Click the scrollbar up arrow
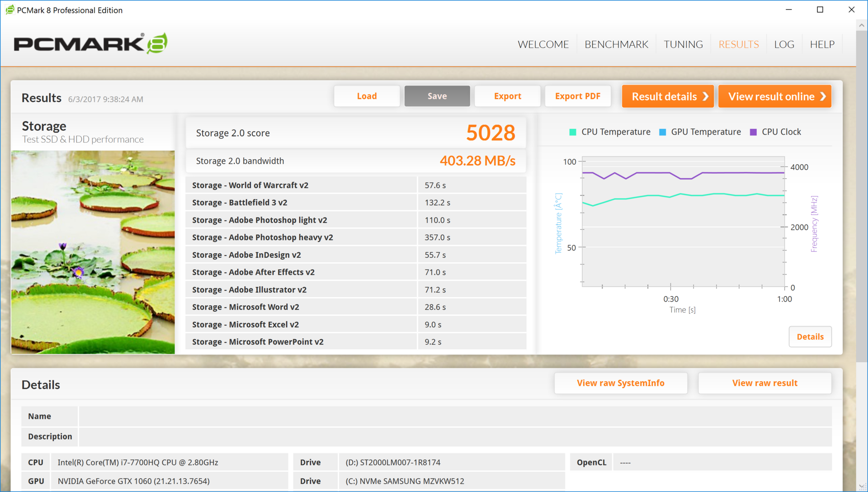Screen dimensions: 868x492 pyautogui.click(x=861, y=25)
